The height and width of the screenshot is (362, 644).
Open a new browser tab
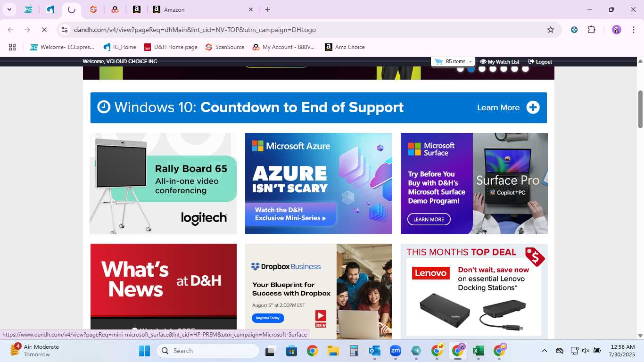click(268, 9)
